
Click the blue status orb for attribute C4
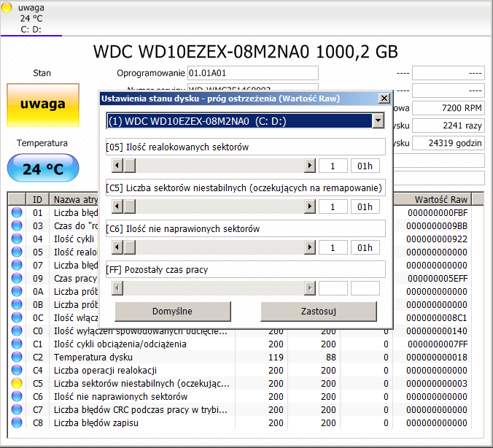17,370
